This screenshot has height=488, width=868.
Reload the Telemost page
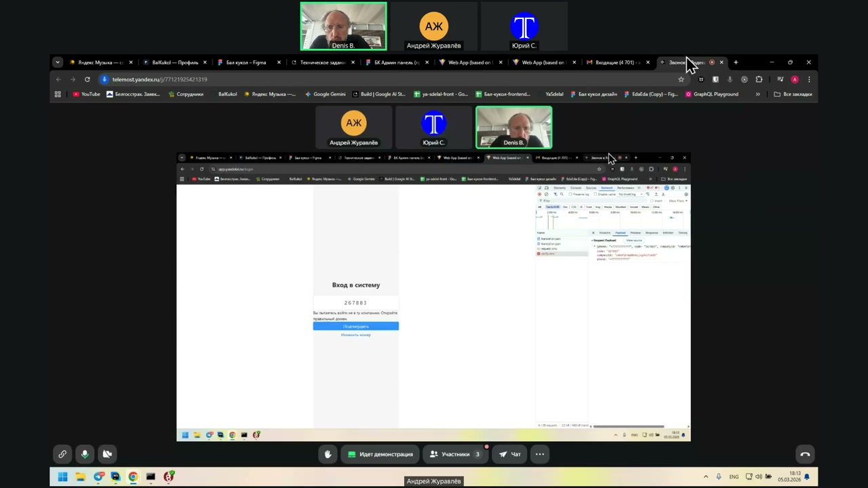pyautogui.click(x=87, y=79)
